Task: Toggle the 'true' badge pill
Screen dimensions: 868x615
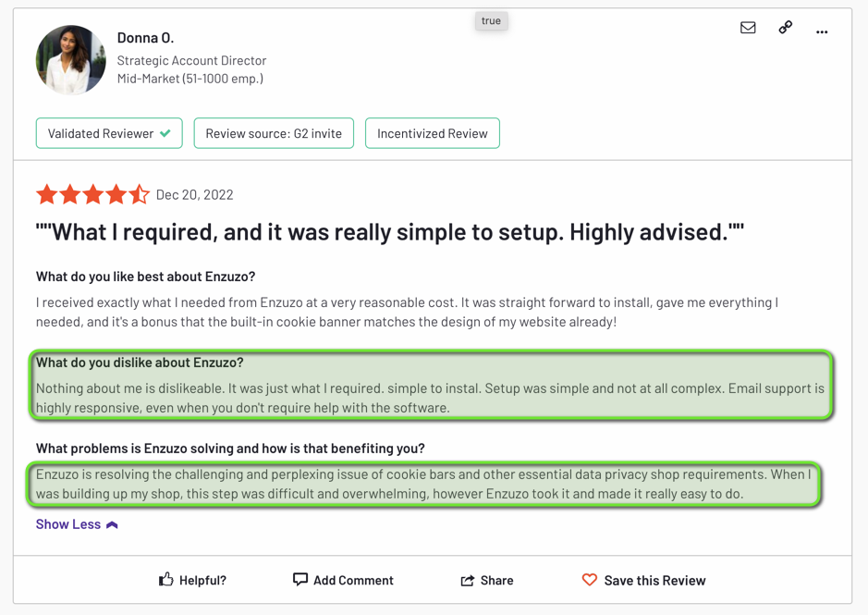Action: (491, 20)
